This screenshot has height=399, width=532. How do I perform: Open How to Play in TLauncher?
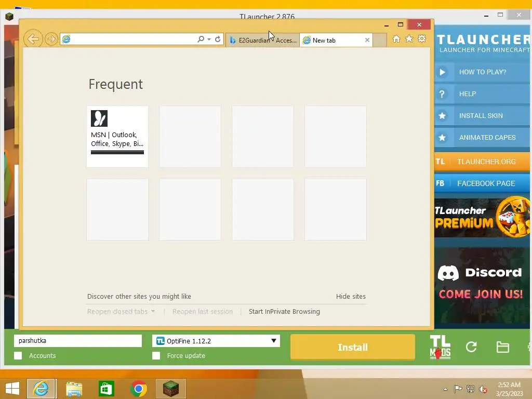click(x=482, y=72)
